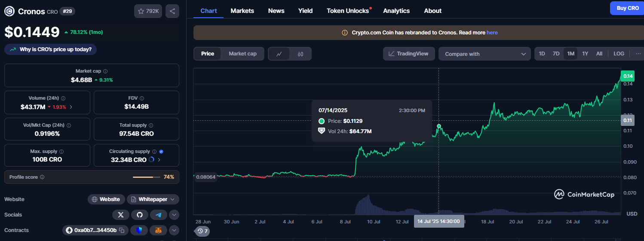
Task: Open the Yield tab
Action: (x=306, y=11)
